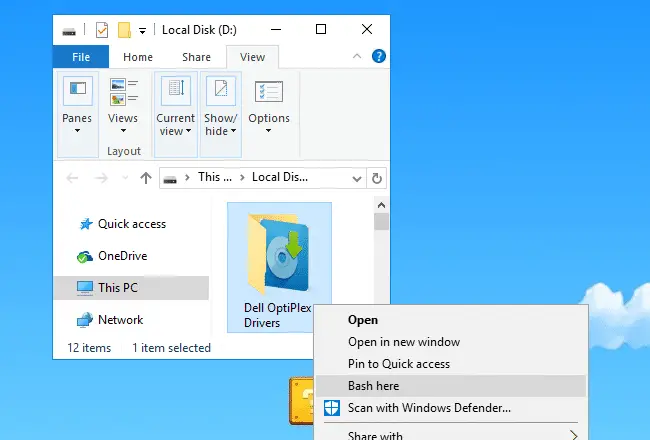Click the drive icon in the address bar

coord(170,180)
